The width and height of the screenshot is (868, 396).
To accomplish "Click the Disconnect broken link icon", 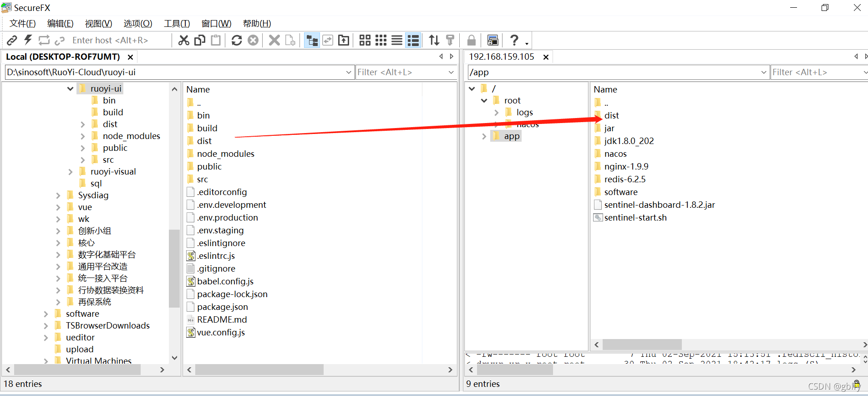I will pyautogui.click(x=60, y=41).
